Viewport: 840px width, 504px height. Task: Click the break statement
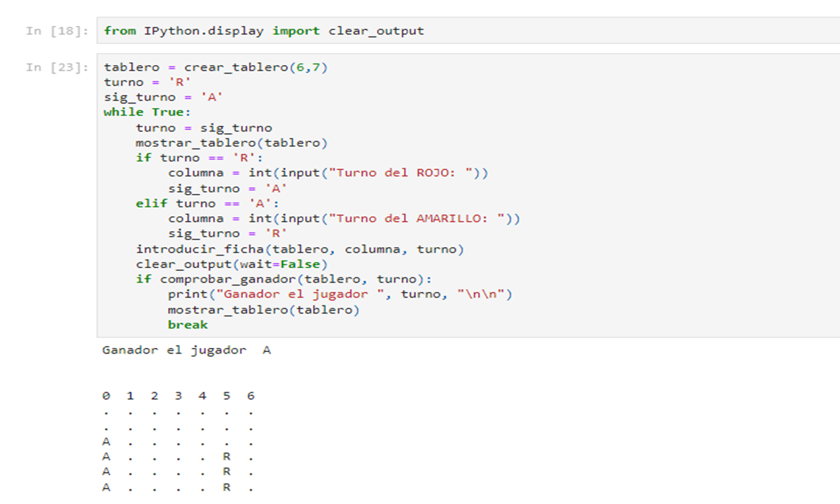click(x=188, y=325)
